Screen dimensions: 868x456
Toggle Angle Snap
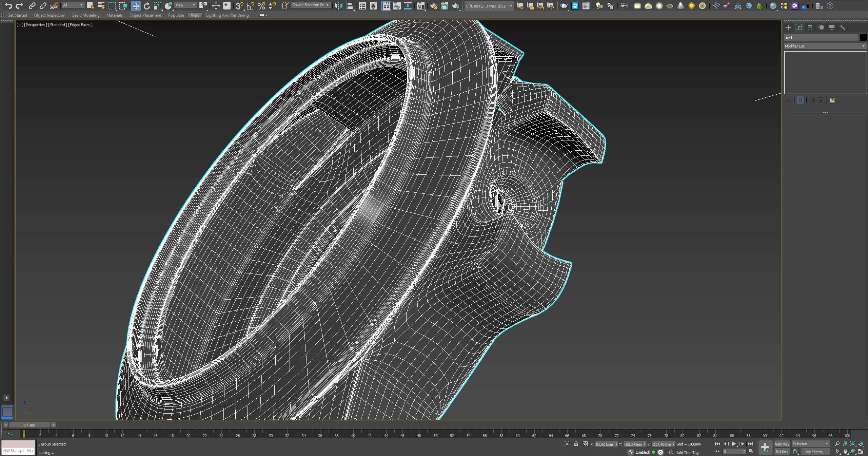pos(251,6)
